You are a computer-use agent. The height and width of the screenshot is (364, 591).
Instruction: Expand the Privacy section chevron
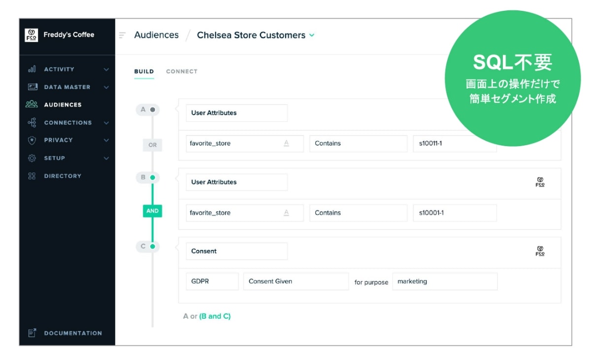pos(106,140)
